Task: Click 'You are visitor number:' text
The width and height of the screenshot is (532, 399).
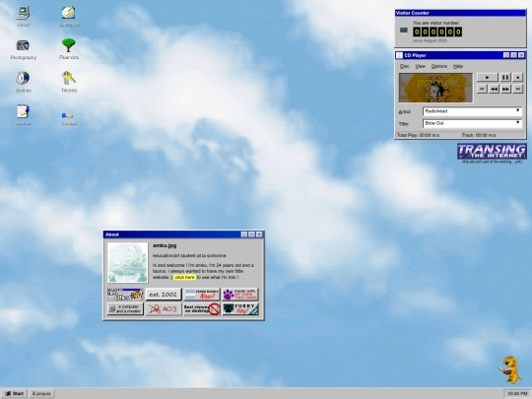Action: (x=436, y=23)
